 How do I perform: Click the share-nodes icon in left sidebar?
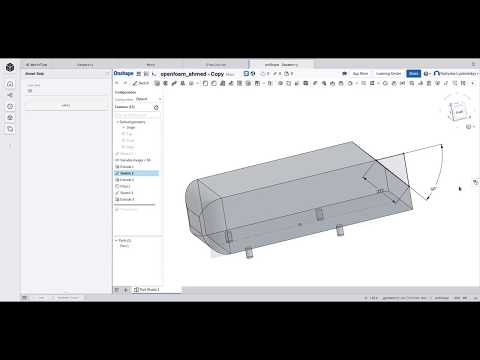10,95
